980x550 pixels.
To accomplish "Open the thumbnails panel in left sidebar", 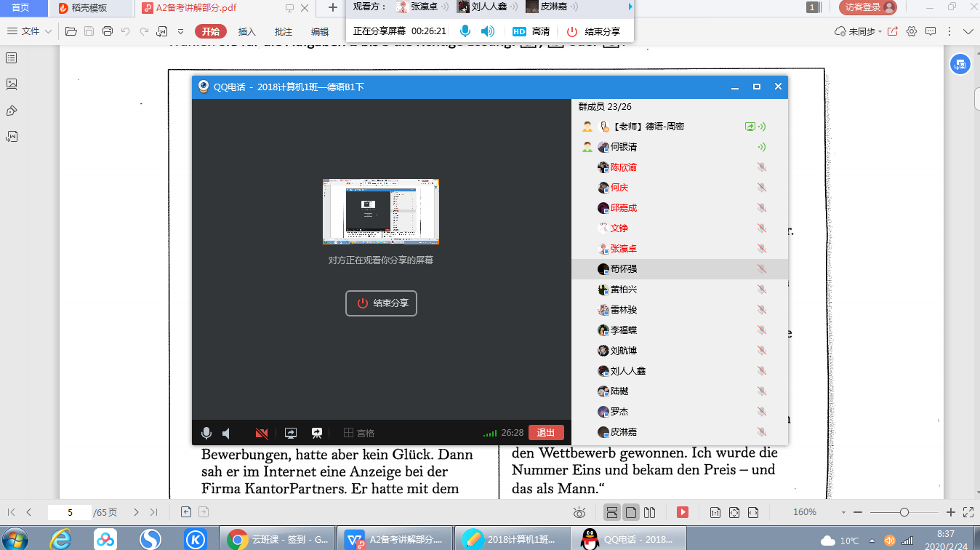I will coord(12,84).
